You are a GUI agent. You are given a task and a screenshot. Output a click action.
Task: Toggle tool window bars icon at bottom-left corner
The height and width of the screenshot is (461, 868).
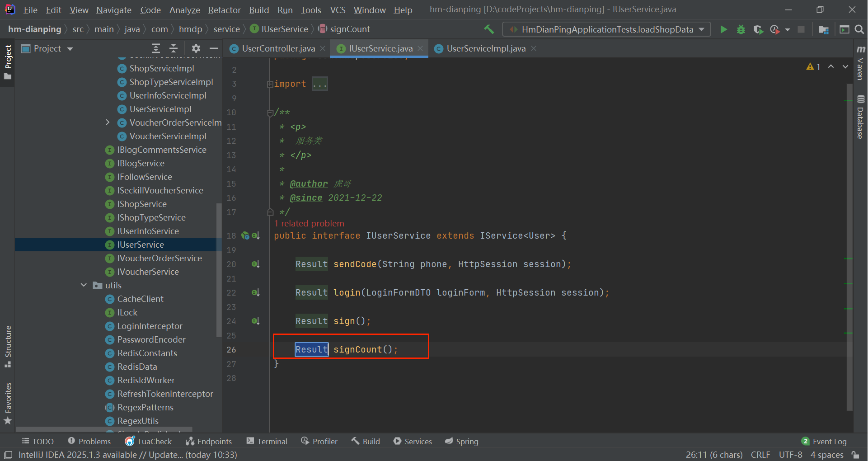8,455
